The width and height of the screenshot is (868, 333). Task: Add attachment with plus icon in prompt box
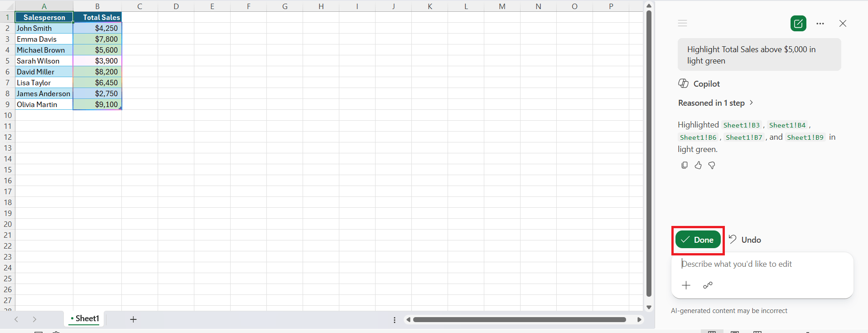point(686,285)
